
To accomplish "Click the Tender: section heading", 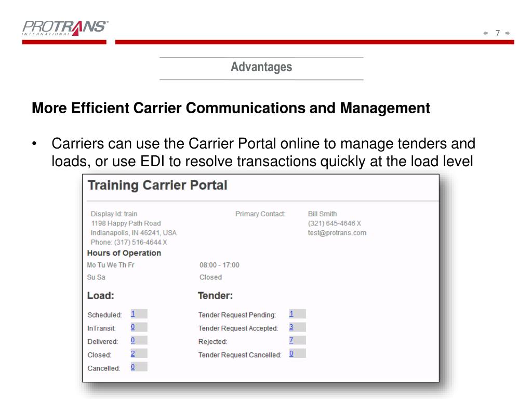I will coord(215,296).
